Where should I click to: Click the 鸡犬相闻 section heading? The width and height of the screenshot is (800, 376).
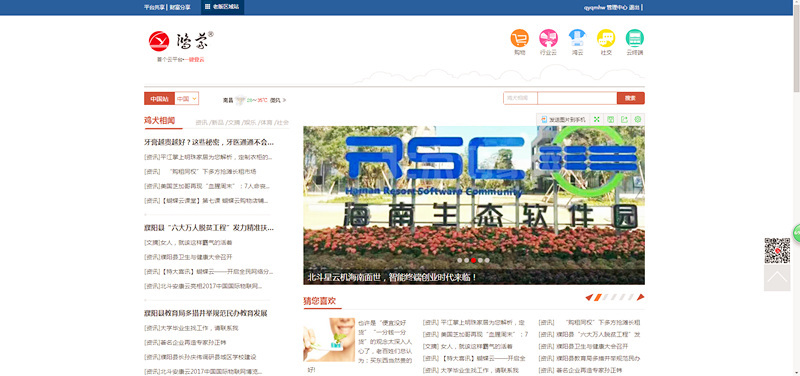coord(160,121)
